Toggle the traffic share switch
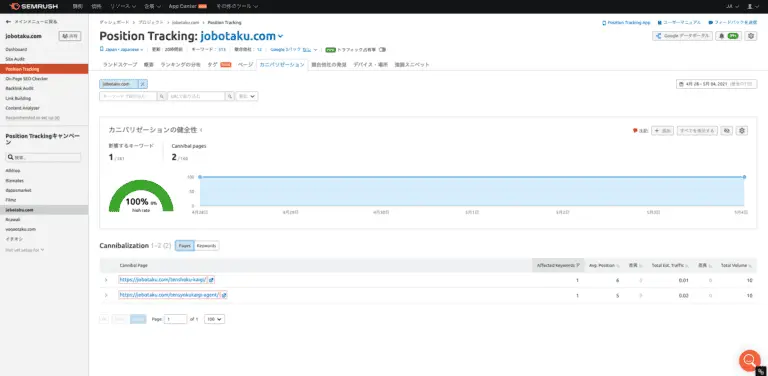 [x=382, y=49]
